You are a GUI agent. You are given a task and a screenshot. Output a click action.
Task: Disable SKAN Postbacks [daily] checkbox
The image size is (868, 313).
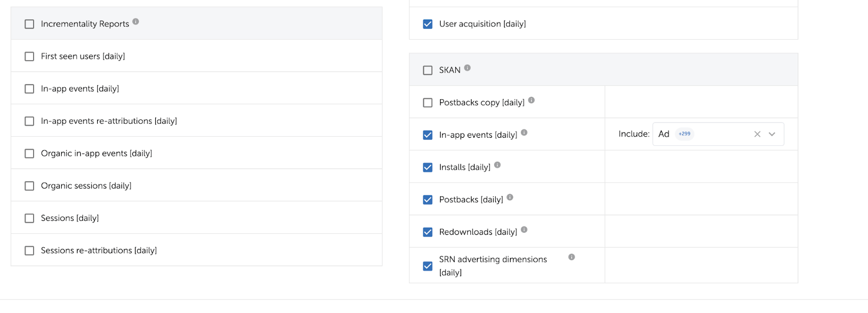(x=427, y=200)
